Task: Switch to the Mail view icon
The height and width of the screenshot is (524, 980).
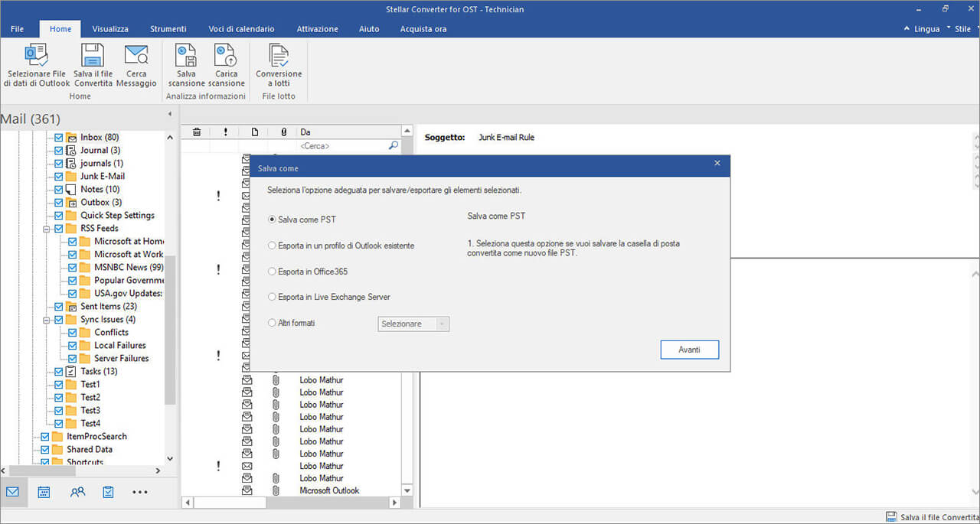Action: click(13, 492)
